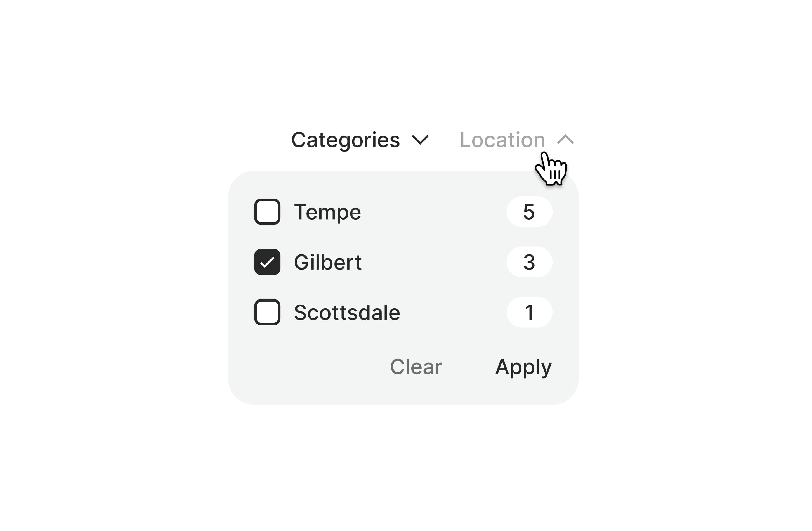Click the Gilbert count badge showing 3

pos(529,262)
